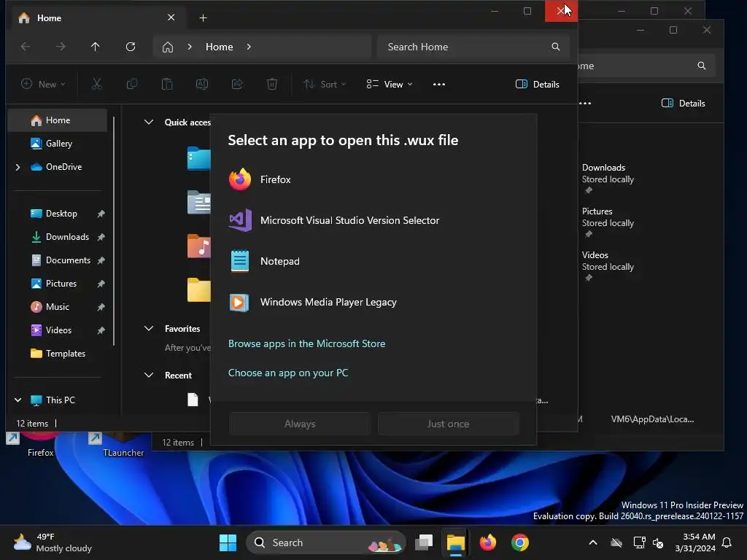Select Downloads Stored locally in back window

point(608,179)
